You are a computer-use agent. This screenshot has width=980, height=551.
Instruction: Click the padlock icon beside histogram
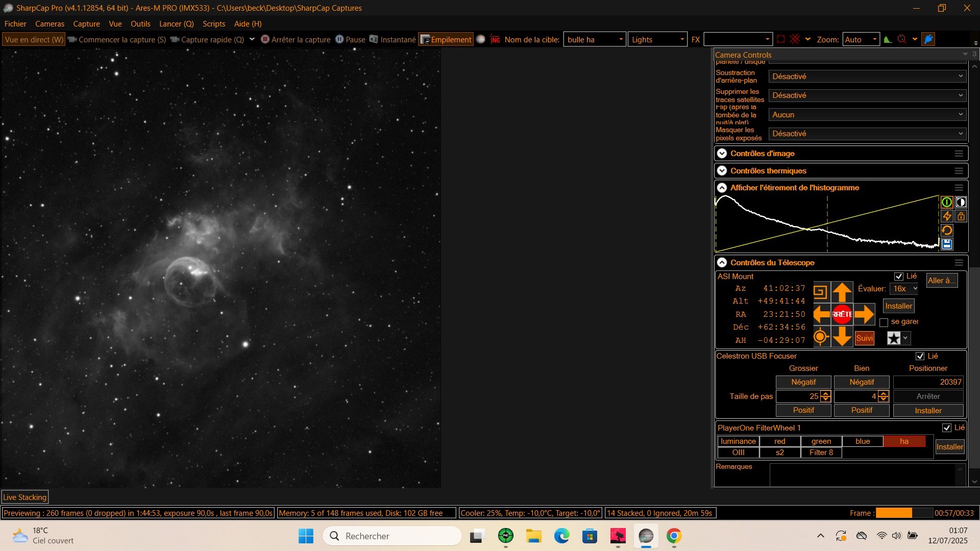tap(961, 216)
